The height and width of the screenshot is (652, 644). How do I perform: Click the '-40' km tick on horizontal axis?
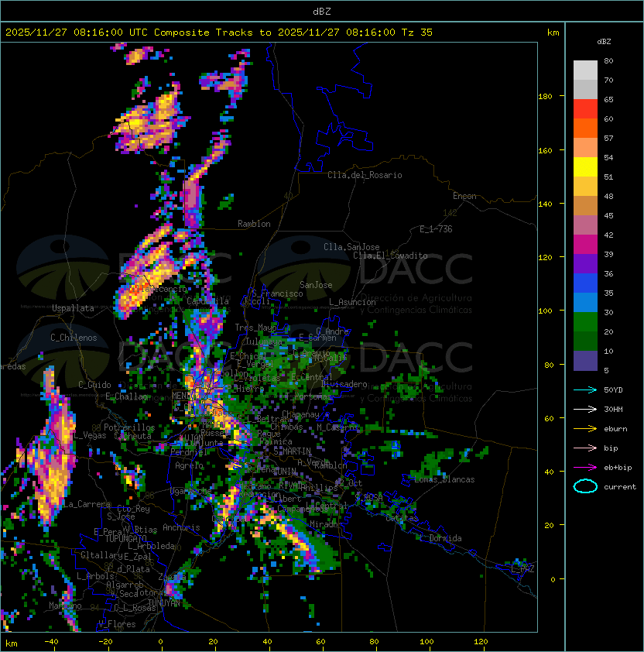[x=52, y=642]
